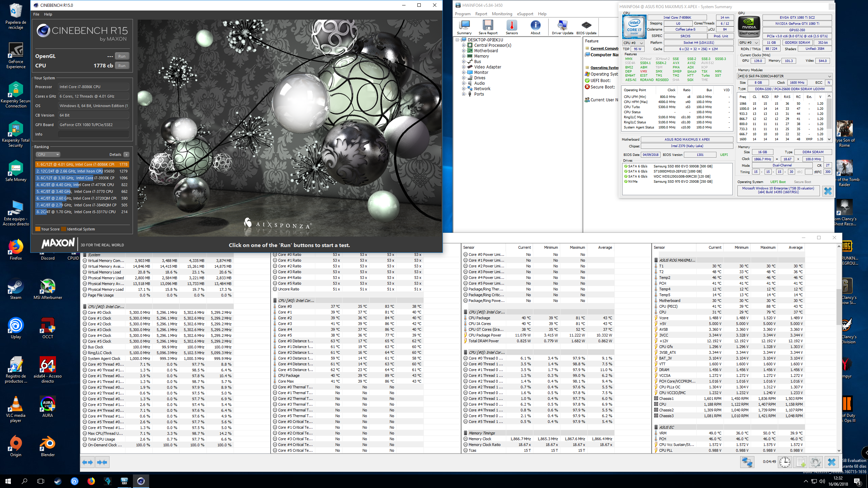Select ranking row Xeon X5650 score 1279
The width and height of the screenshot is (868, 488).
82,171
